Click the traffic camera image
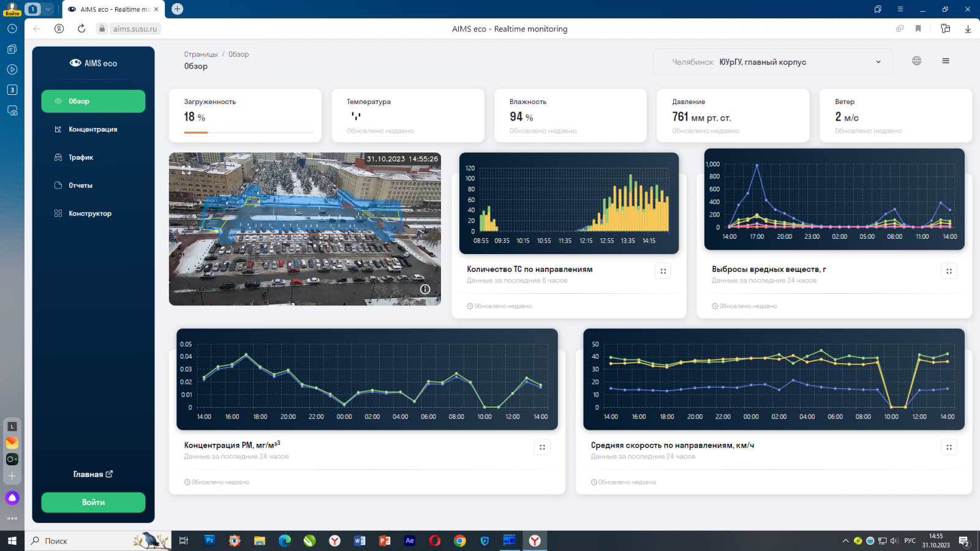The width and height of the screenshot is (980, 551). 304,229
